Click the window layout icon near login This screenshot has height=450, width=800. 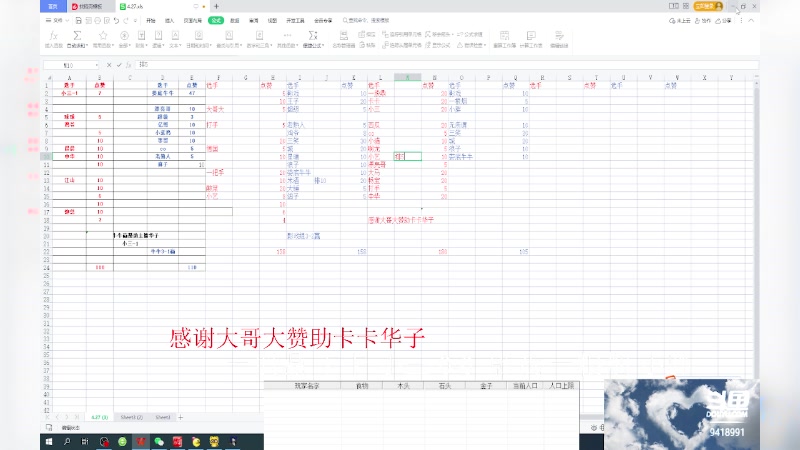(x=673, y=6)
